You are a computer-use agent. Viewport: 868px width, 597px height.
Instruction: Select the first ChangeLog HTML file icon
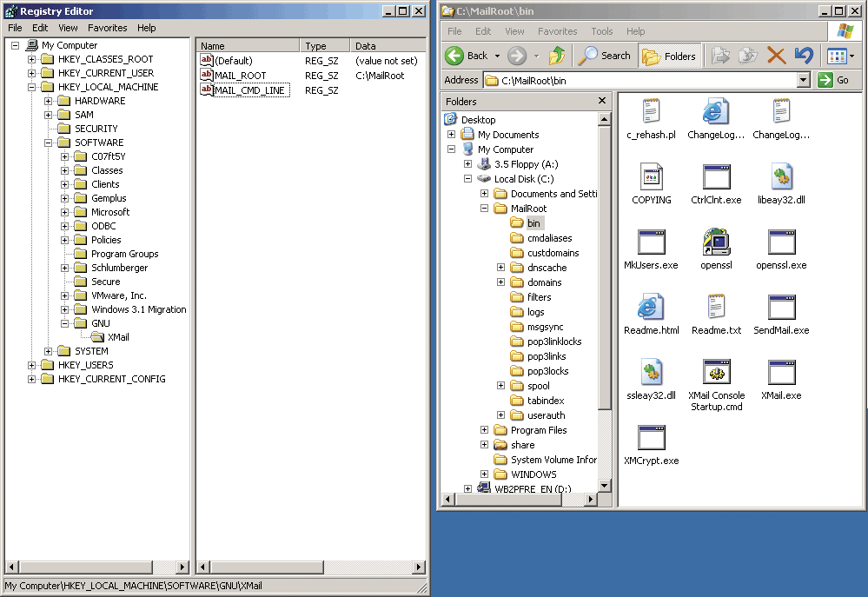point(716,110)
